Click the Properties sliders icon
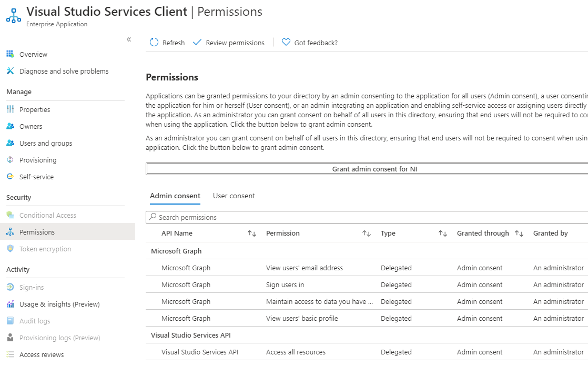The height and width of the screenshot is (366, 588). (x=10, y=109)
